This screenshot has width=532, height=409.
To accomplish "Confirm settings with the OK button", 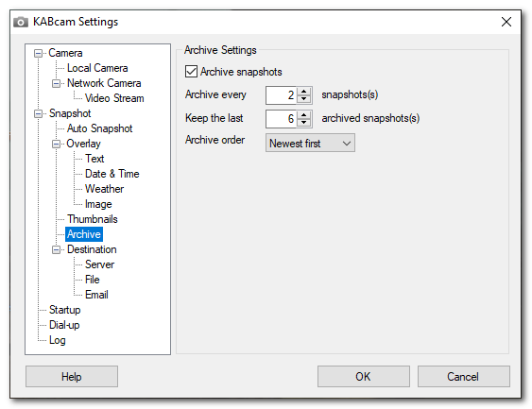I will (364, 377).
